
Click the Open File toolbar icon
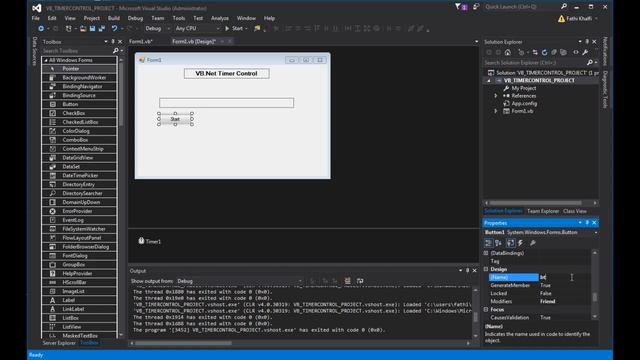tap(83, 29)
